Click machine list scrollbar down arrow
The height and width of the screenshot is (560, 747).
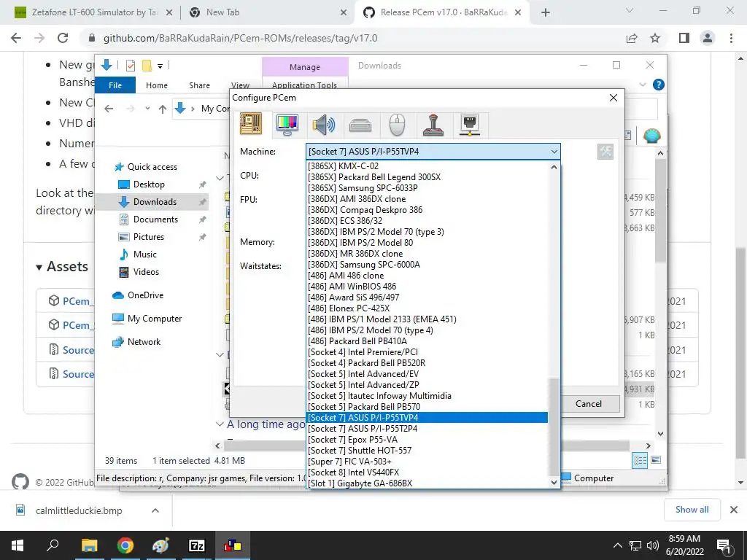point(554,483)
